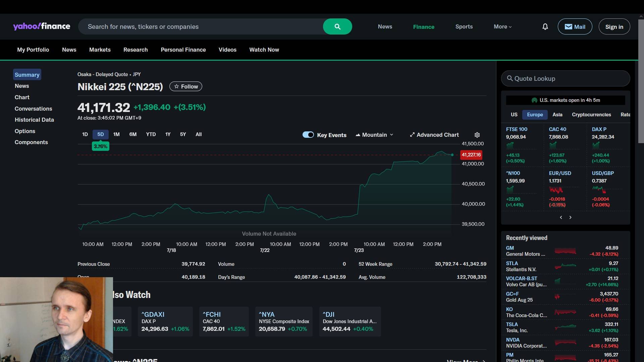Open My Portfolio menu
The image size is (644, 362).
33,50
